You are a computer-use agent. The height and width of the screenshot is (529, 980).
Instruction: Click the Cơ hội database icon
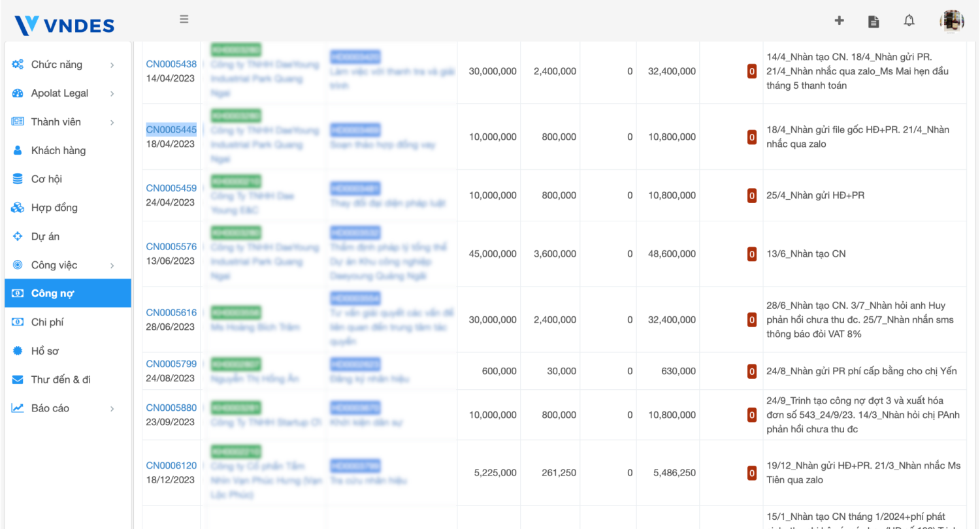pyautogui.click(x=18, y=179)
